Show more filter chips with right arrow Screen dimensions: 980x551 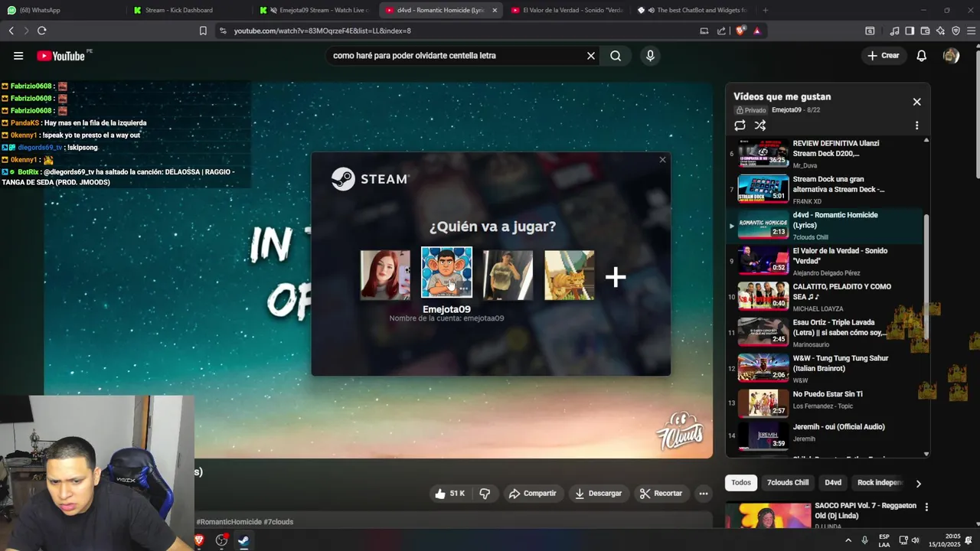click(x=918, y=483)
